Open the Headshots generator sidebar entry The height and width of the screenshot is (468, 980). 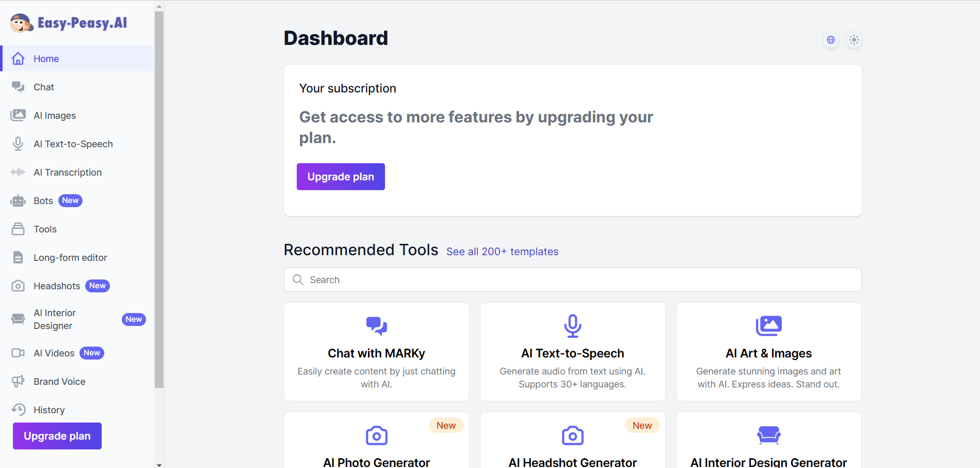pyautogui.click(x=56, y=286)
